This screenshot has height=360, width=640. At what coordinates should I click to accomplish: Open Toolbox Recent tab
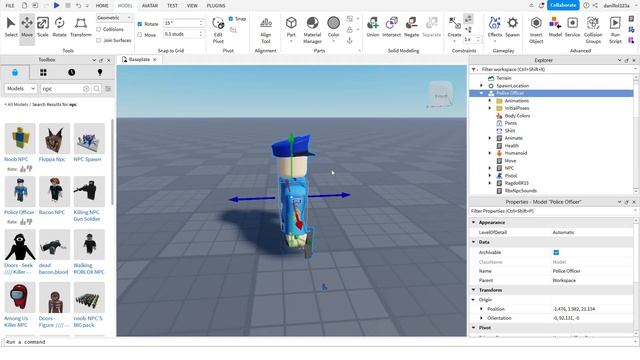coord(71,72)
